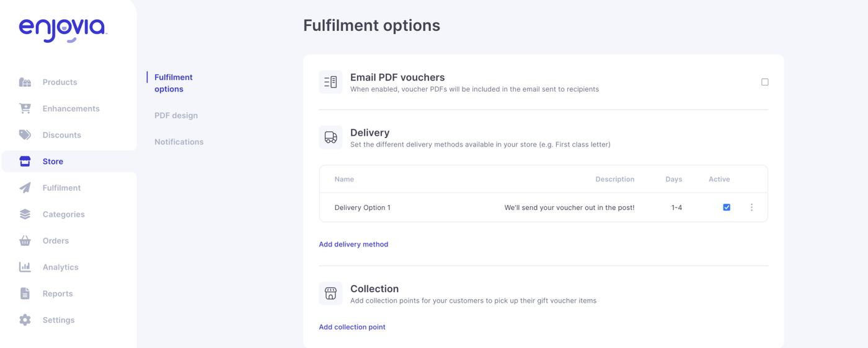868x348 pixels.
Task: Open Orders using the basket icon
Action: point(25,241)
